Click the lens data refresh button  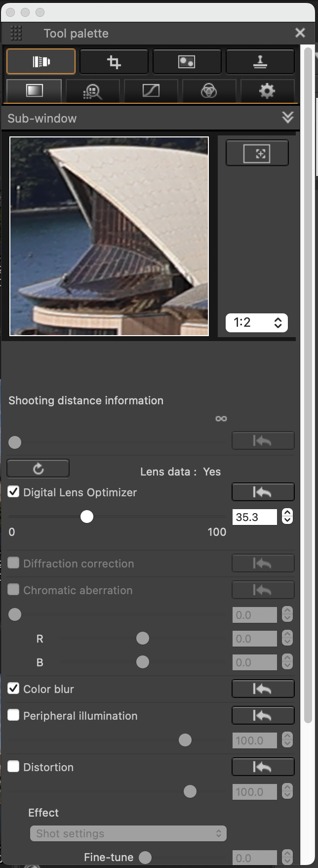[x=38, y=469]
